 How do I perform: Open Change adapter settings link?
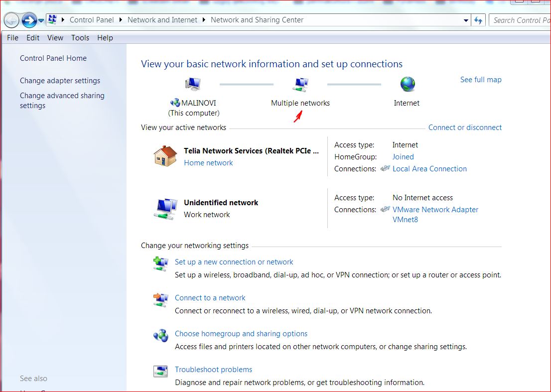tap(60, 81)
